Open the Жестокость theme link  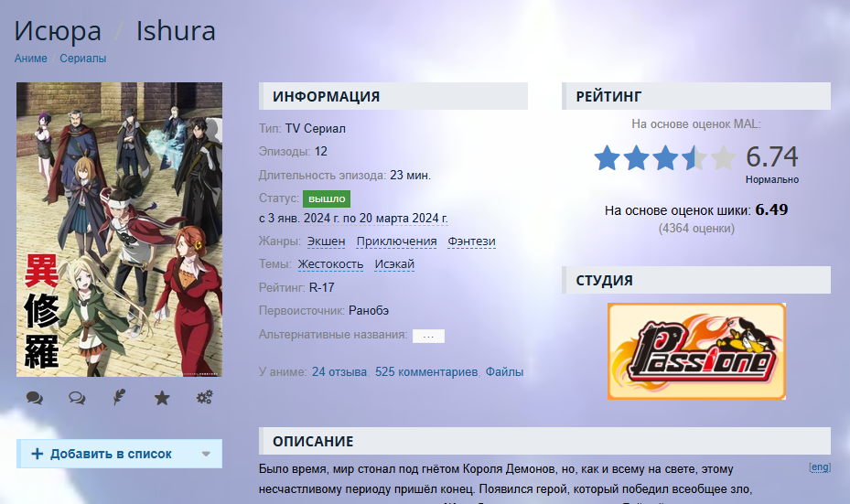[330, 264]
